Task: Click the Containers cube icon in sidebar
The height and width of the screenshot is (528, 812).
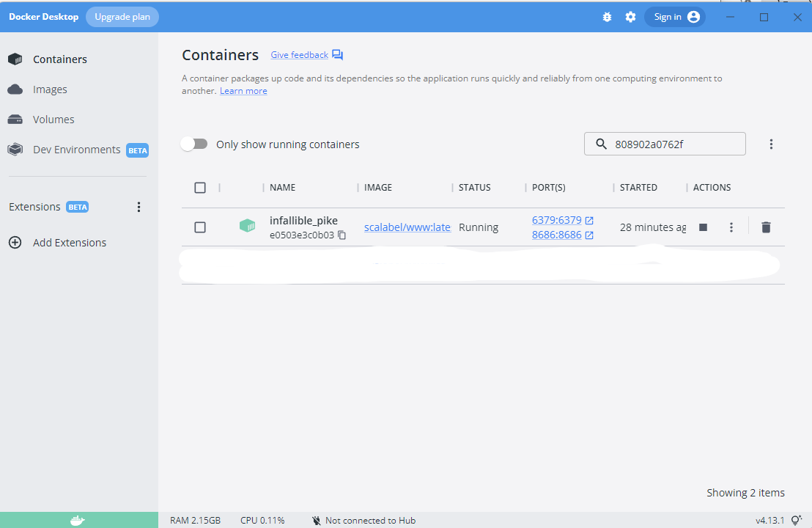Action: click(x=15, y=59)
